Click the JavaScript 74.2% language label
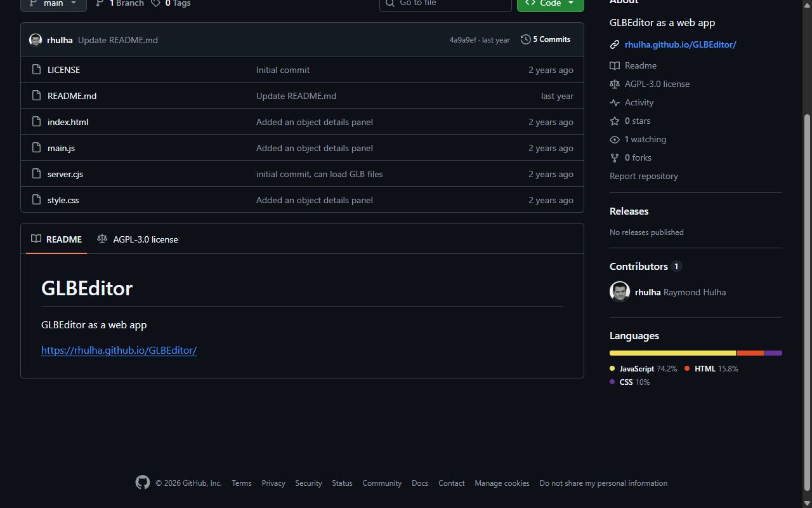This screenshot has width=812, height=508. point(643,369)
